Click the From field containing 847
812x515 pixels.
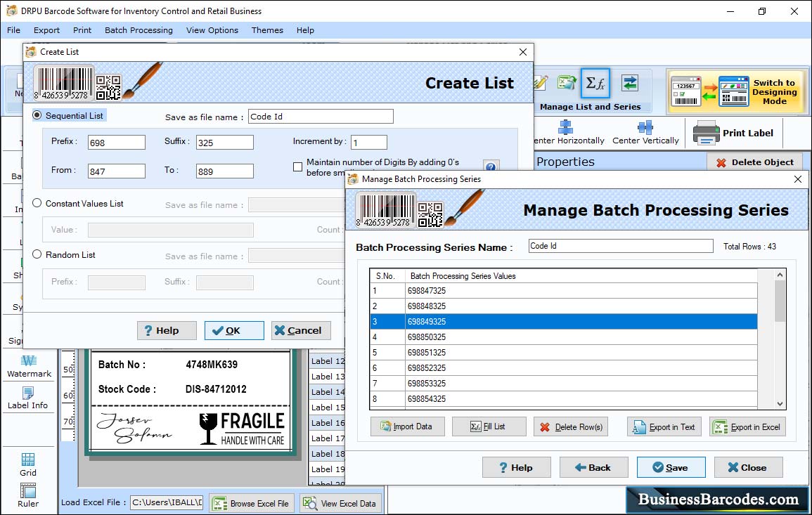point(117,171)
